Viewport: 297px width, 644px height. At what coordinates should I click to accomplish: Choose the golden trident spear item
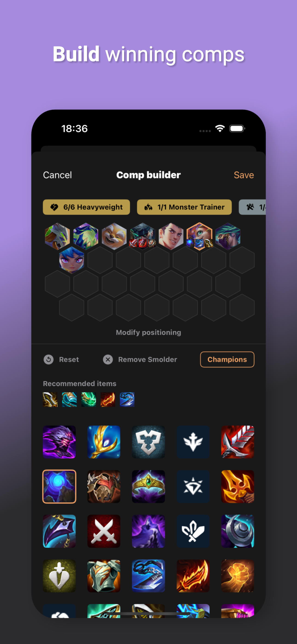pyautogui.click(x=238, y=486)
